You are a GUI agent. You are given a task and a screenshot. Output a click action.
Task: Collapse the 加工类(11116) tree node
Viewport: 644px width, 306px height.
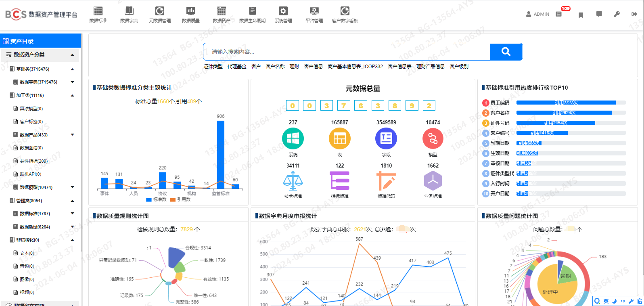(x=73, y=96)
